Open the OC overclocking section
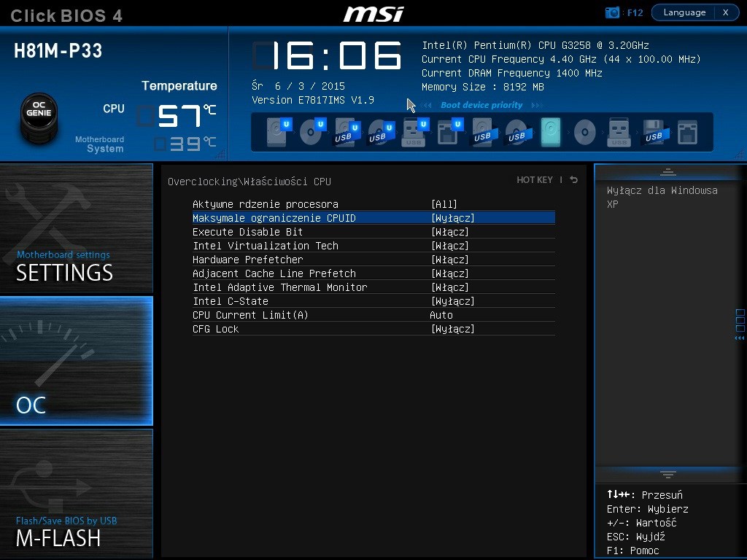Image resolution: width=747 pixels, height=560 pixels. [x=76, y=361]
